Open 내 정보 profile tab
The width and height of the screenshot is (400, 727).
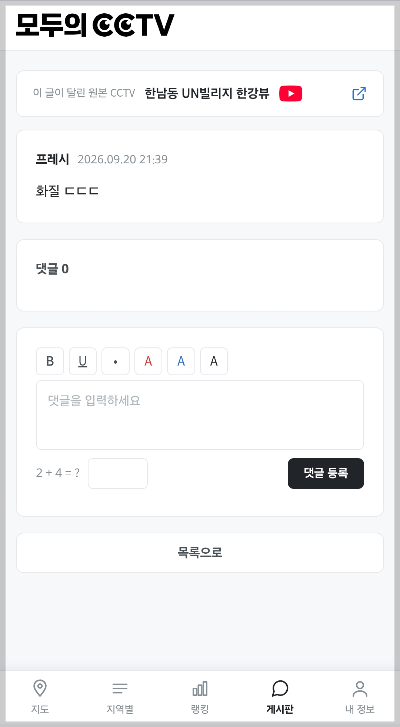[360, 697]
